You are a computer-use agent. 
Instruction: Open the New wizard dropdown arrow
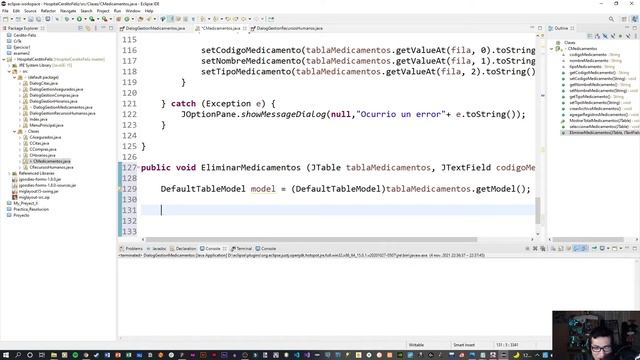coord(12,19)
